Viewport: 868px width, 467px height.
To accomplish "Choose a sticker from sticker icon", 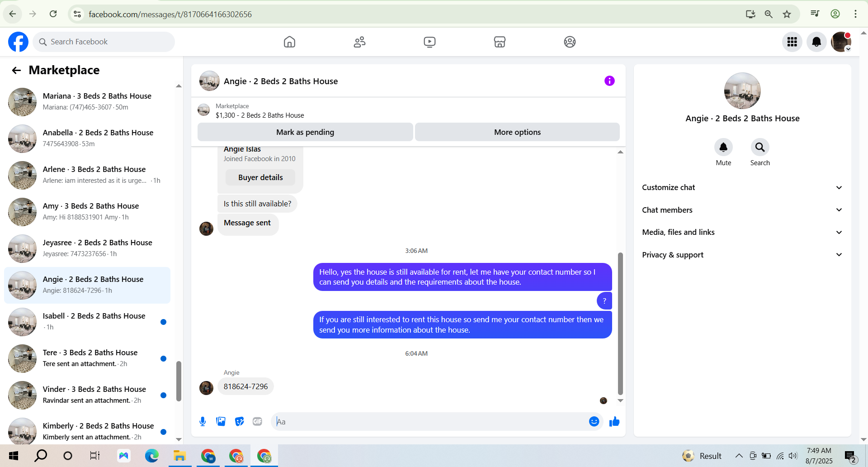I will click(x=239, y=422).
